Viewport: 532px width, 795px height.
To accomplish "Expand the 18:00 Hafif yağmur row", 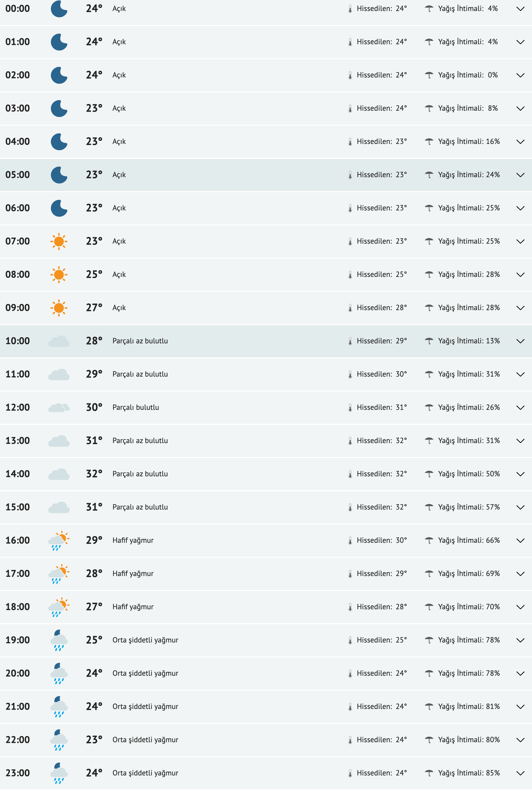I will coord(520,607).
